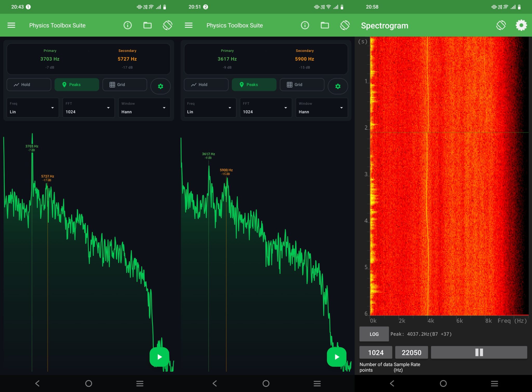532x392 pixels.
Task: Open hamburger menu in left Physics Toolbox screen
Action: point(11,25)
